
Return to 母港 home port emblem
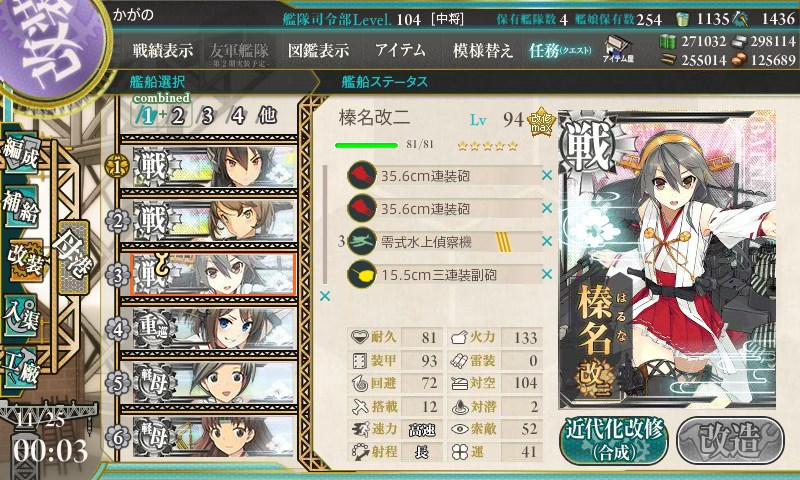(x=74, y=257)
